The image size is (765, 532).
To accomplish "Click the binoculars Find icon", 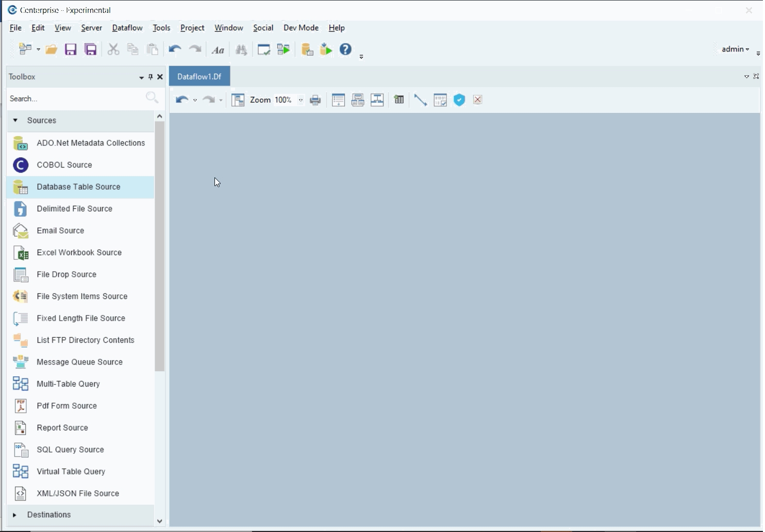I will 241,49.
